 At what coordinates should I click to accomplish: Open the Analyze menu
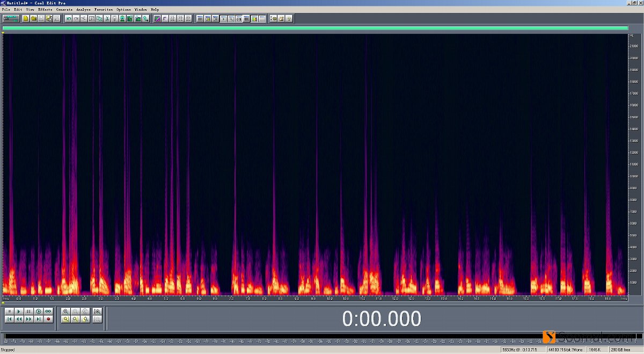coord(83,10)
